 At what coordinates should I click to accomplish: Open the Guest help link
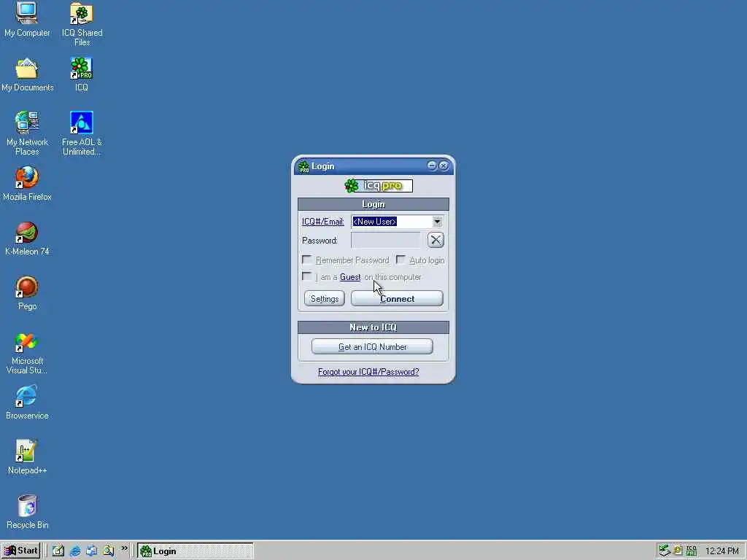[x=350, y=276]
